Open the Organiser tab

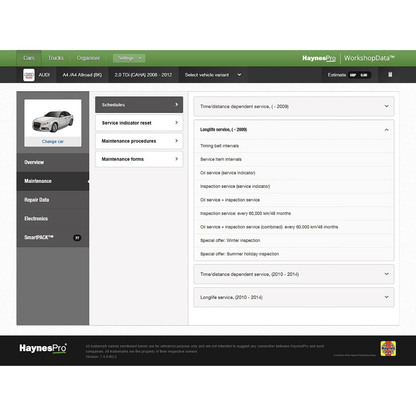(x=88, y=58)
